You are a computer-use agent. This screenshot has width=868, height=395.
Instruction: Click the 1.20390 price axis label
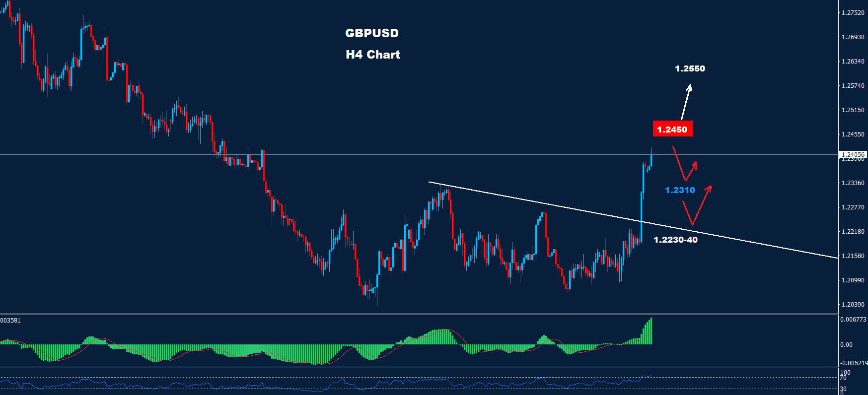coord(853,305)
